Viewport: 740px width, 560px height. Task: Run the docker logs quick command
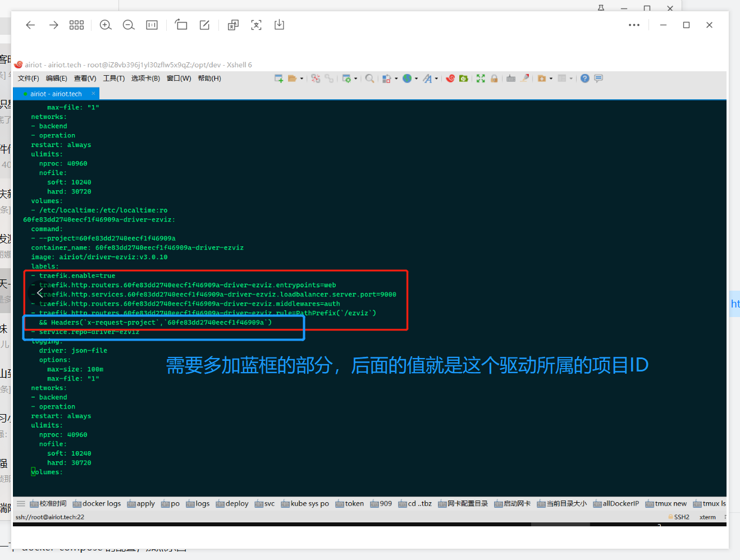(x=97, y=503)
